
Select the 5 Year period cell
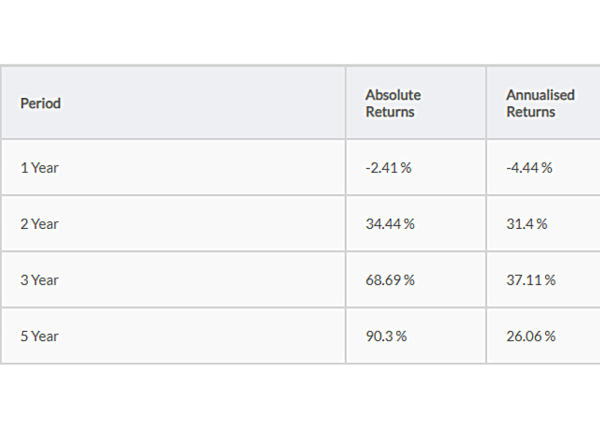(40, 336)
